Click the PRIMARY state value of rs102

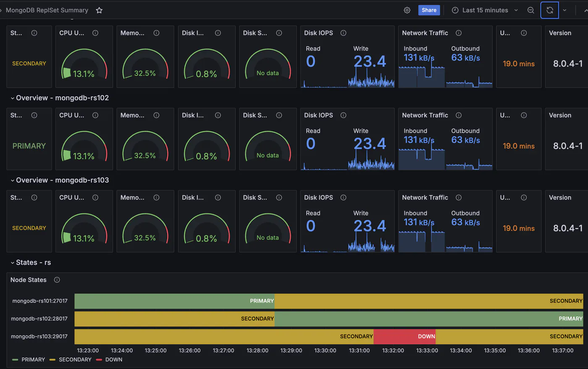(x=29, y=146)
